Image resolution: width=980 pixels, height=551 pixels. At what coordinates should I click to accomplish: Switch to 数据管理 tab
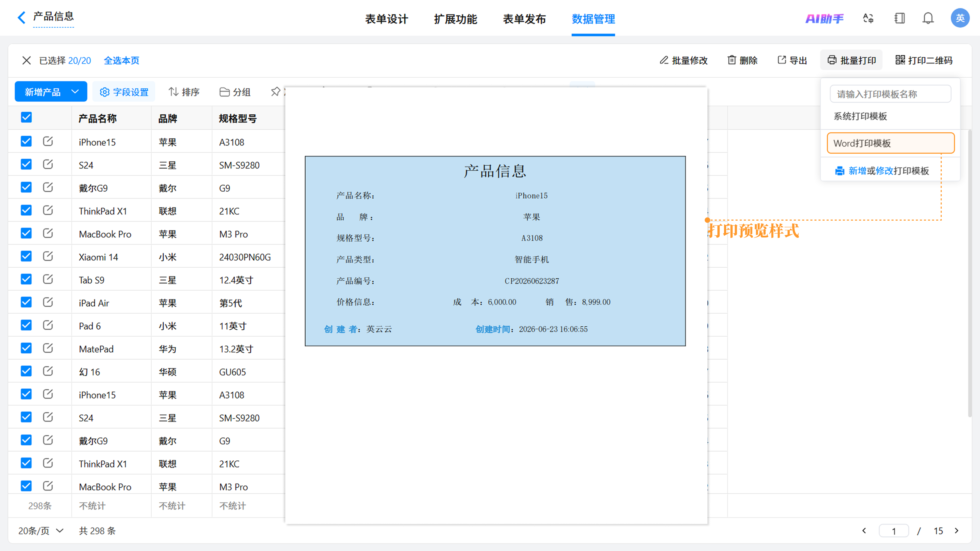tap(593, 19)
